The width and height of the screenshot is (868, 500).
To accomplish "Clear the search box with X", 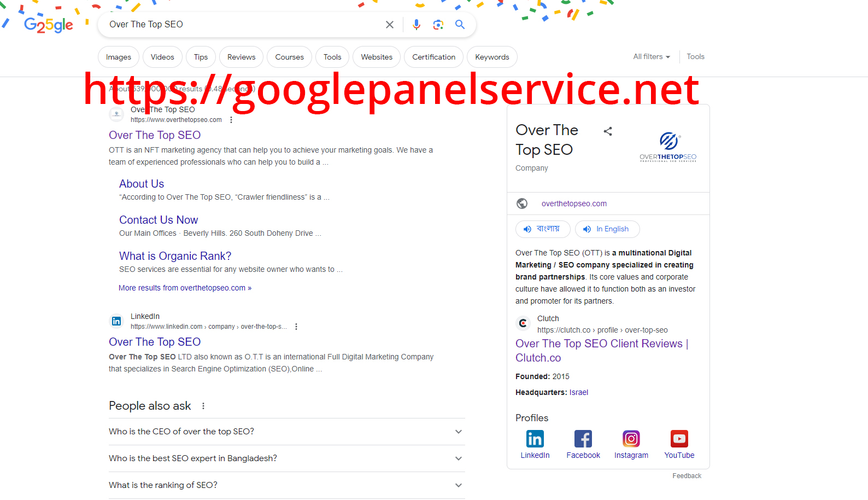I will [x=390, y=25].
